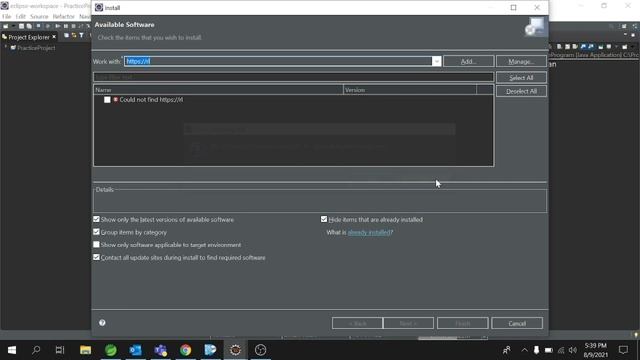The image size is (640, 360).
Task: Toggle Link with Editor in Project Explorer
Action: point(74,36)
